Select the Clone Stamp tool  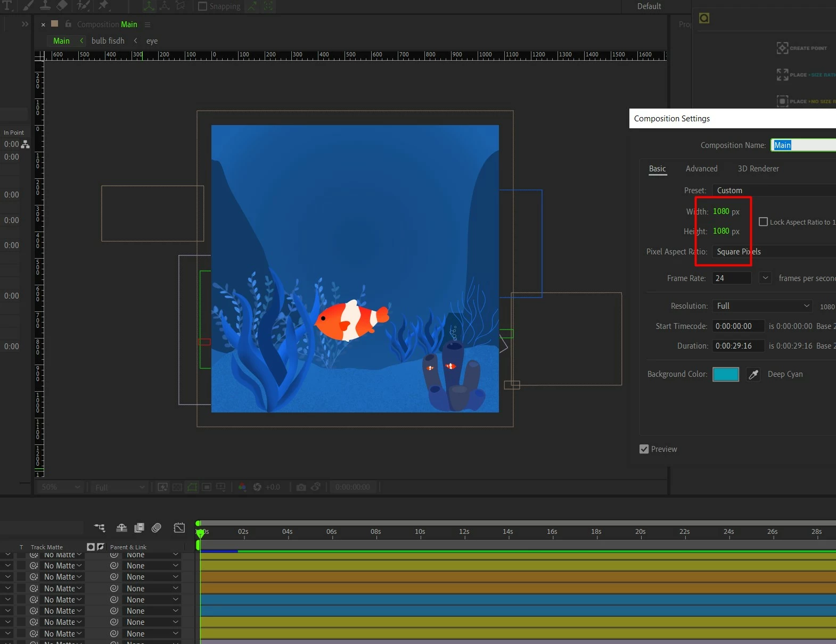[45, 5]
